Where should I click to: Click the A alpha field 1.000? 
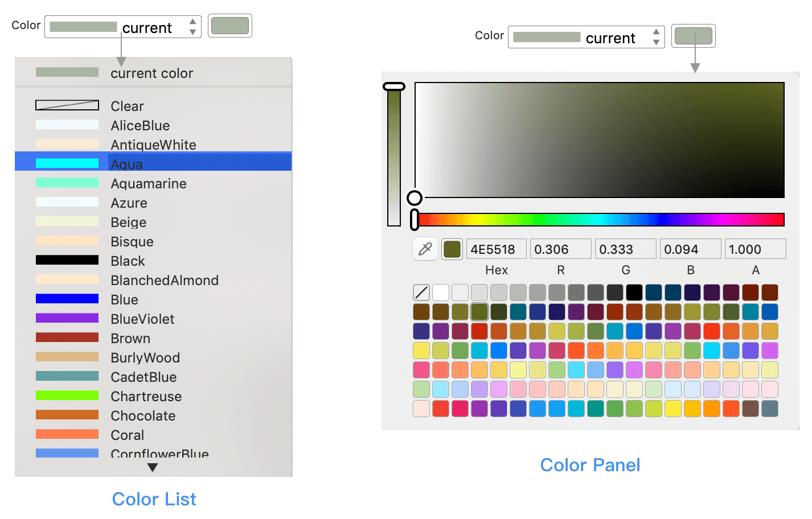(x=756, y=249)
